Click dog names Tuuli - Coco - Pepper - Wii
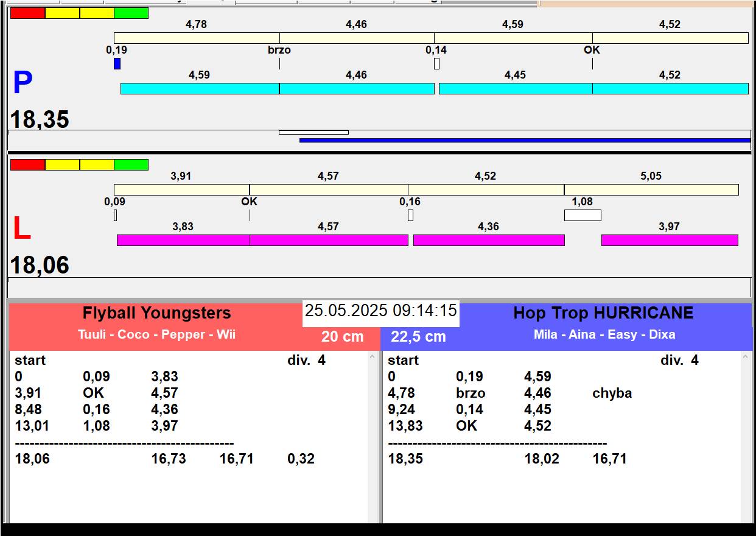Viewport: 756px width, 536px height. [x=156, y=334]
